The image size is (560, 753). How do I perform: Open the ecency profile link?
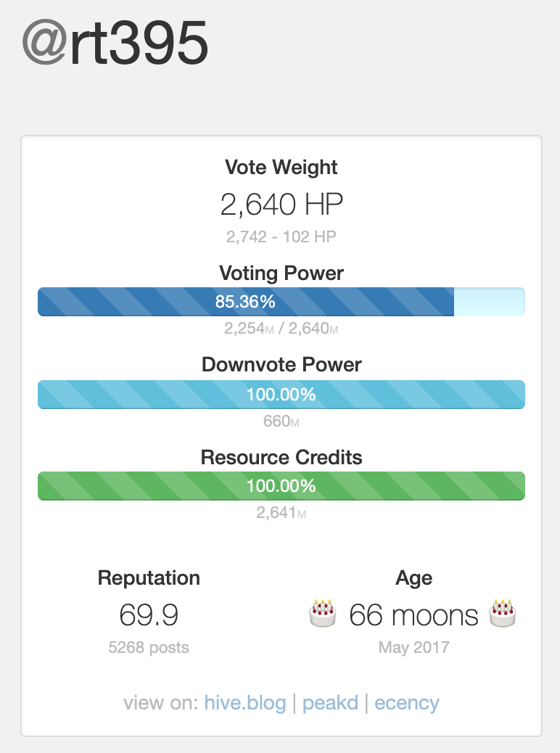pyautogui.click(x=407, y=703)
